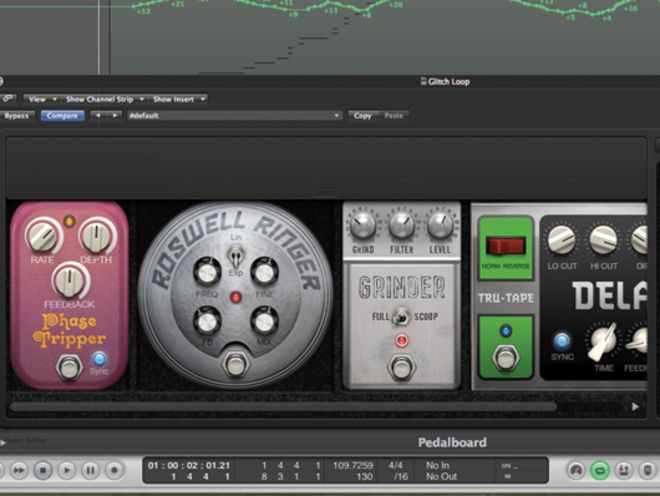Click the Copy button
This screenshot has height=496, width=660.
pos(363,115)
